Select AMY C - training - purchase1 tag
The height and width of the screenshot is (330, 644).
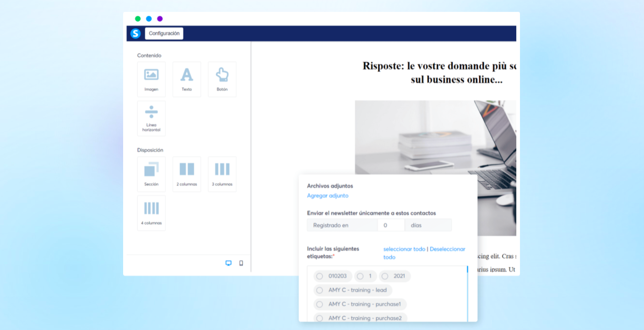[x=319, y=304]
